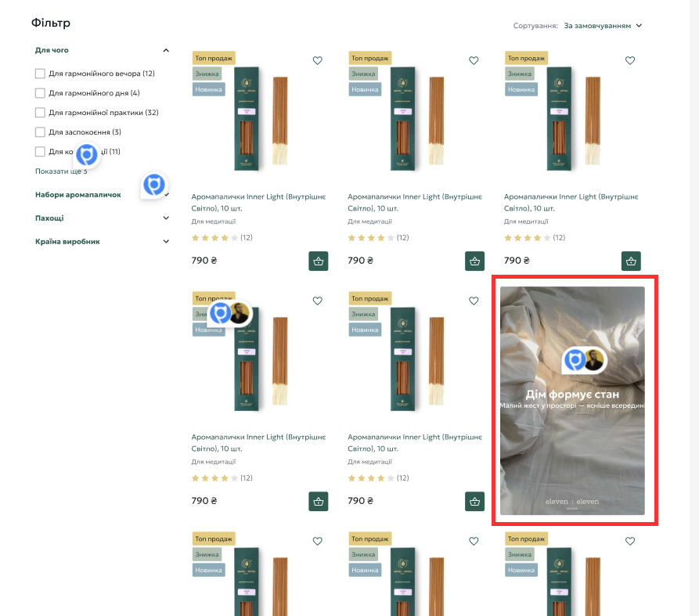Open sorting dropdown "За замовчуванням"
Viewport: 699px width, 616px height.
603,26
